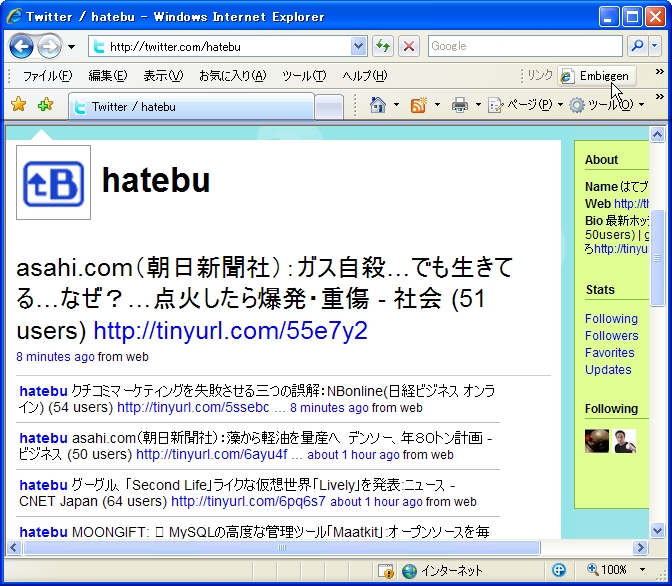This screenshot has width=672, height=586.
Task: Click the Print icon
Action: coord(460,105)
